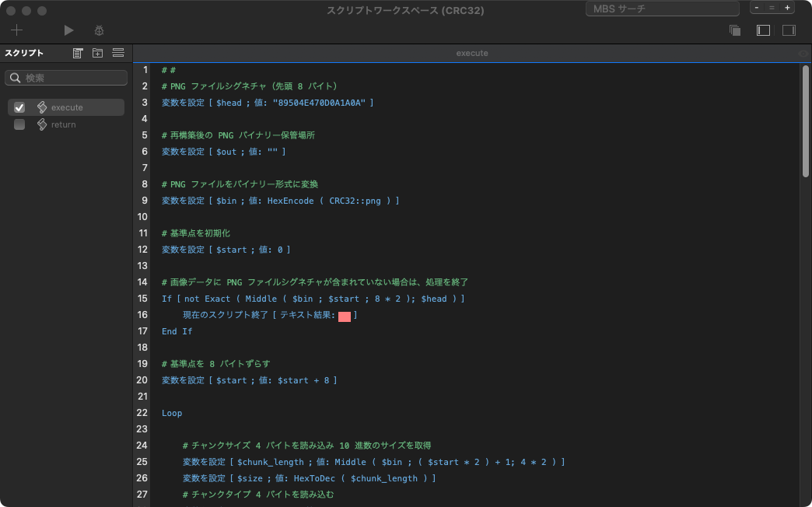Click the minus button beside MBS サーチ
The width and height of the screenshot is (812, 507).
coord(757,8)
